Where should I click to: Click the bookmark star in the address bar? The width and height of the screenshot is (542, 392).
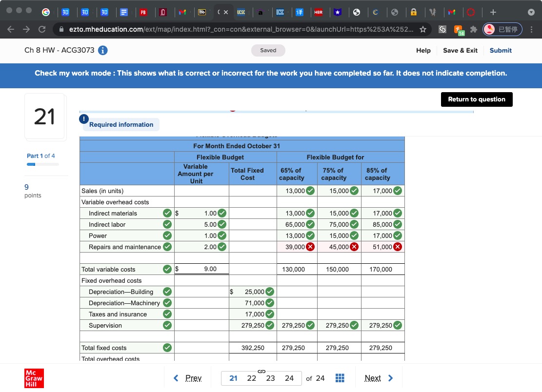pos(424,29)
